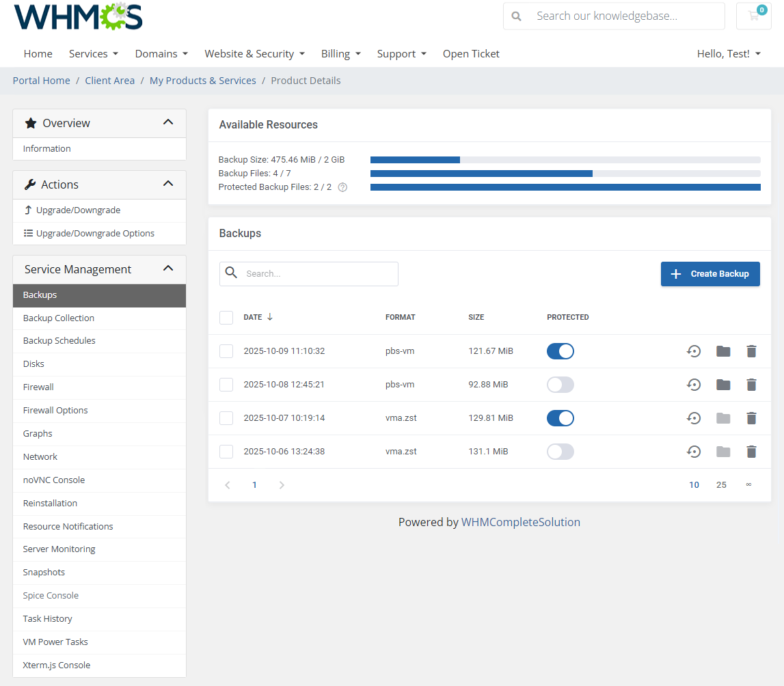
Task: Click Open Ticket link
Action: coord(471,53)
